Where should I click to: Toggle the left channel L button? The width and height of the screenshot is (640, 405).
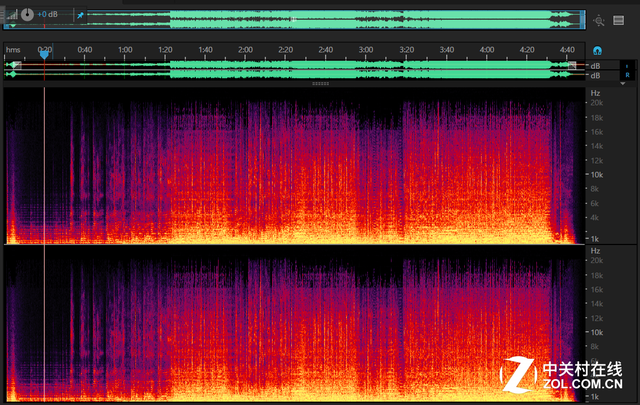tap(627, 65)
